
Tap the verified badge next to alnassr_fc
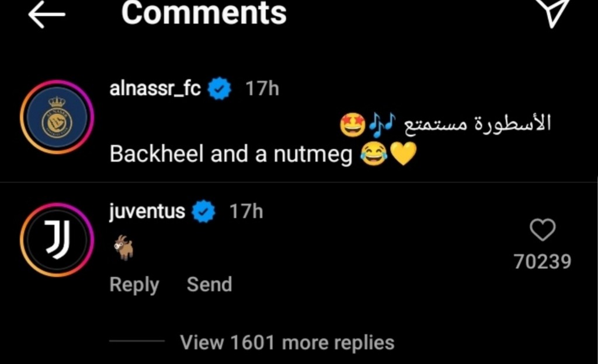click(x=220, y=89)
